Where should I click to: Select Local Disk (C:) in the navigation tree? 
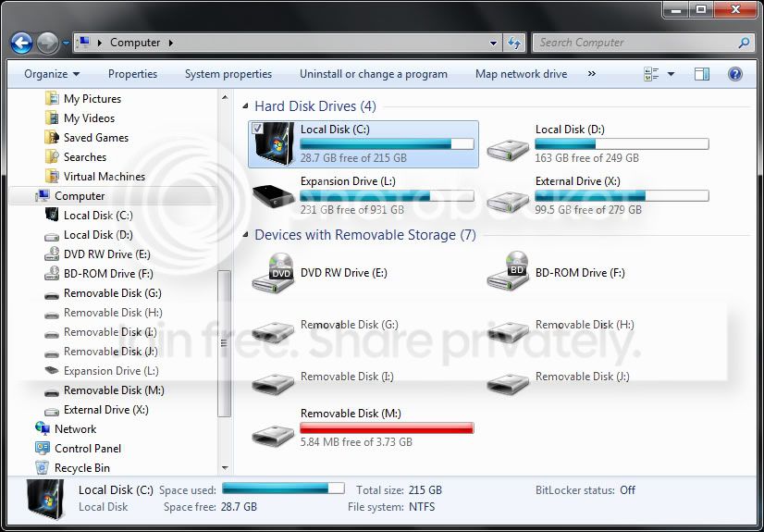[98, 216]
